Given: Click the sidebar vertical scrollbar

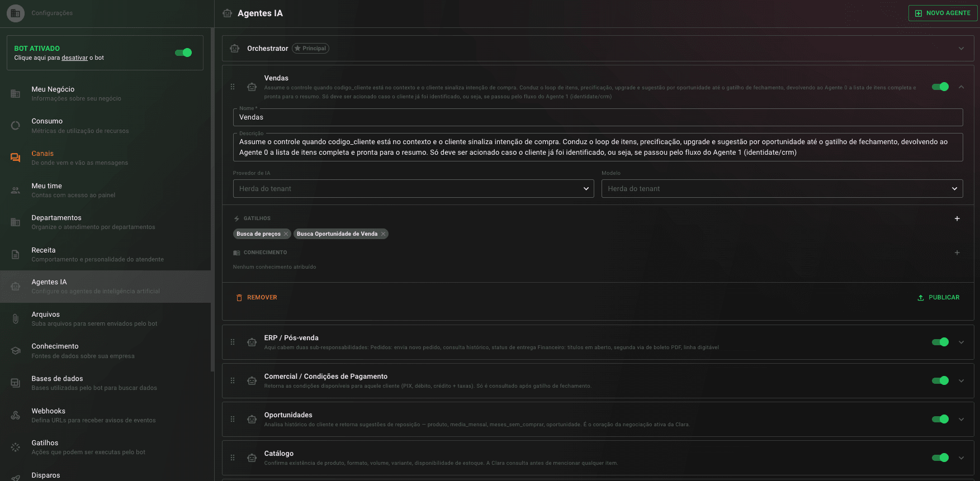Looking at the screenshot, I should pos(212,201).
